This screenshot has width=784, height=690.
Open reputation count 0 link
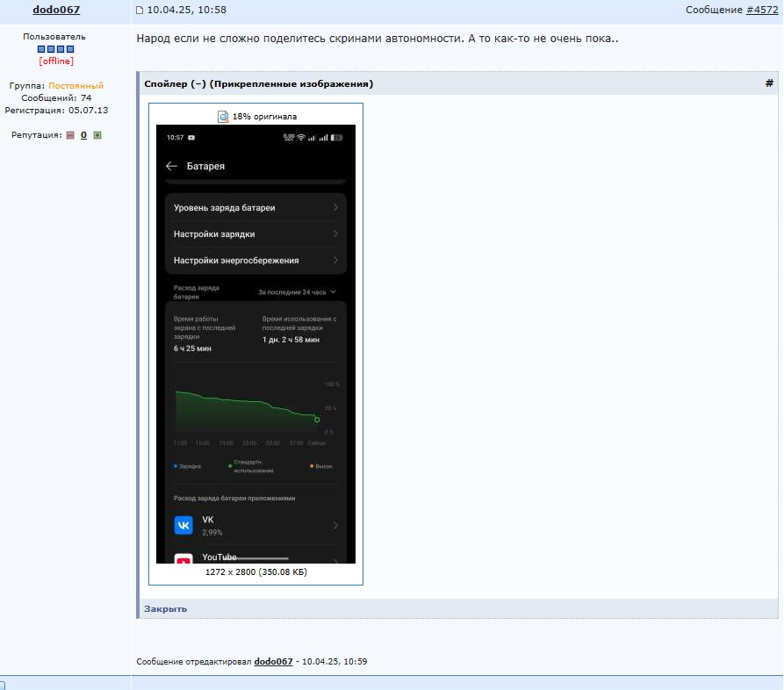coord(83,135)
